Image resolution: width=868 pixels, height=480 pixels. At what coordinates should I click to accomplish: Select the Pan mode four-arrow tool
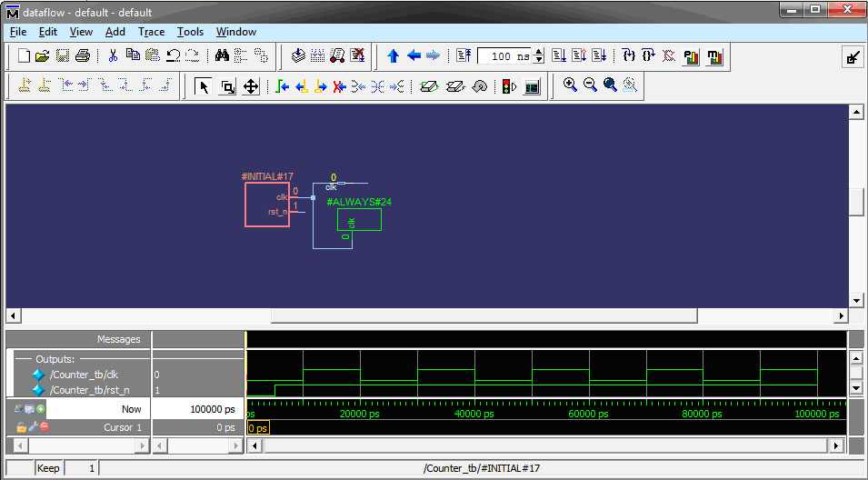tap(251, 86)
